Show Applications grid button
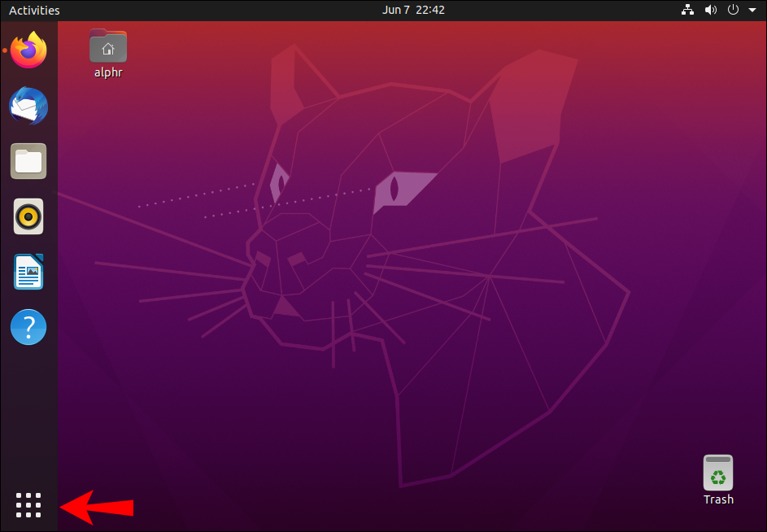Viewport: 767px width, 532px height. coord(28,505)
